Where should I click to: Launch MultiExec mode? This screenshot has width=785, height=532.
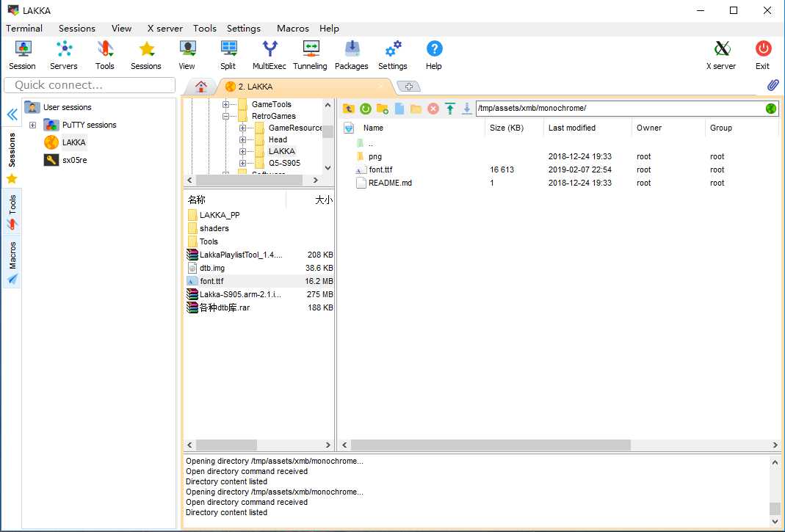(x=269, y=55)
